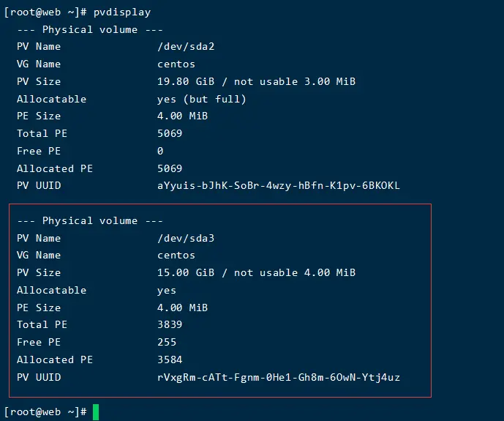The image size is (504, 421).
Task: Click the Free PE value 255
Action: pyautogui.click(x=167, y=343)
